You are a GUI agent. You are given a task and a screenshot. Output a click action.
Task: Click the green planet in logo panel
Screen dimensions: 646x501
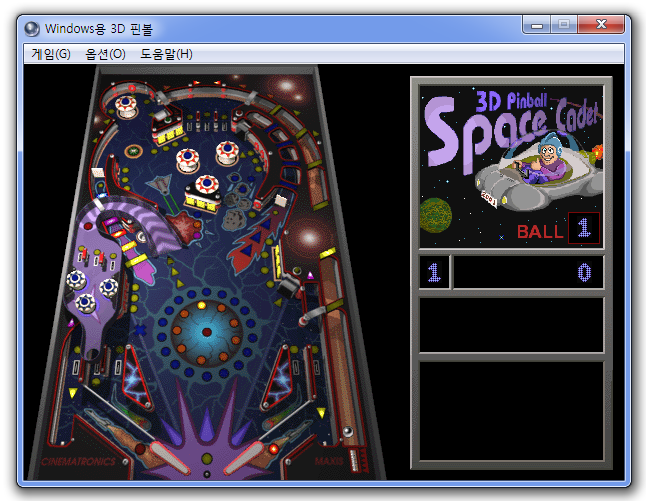tap(435, 215)
